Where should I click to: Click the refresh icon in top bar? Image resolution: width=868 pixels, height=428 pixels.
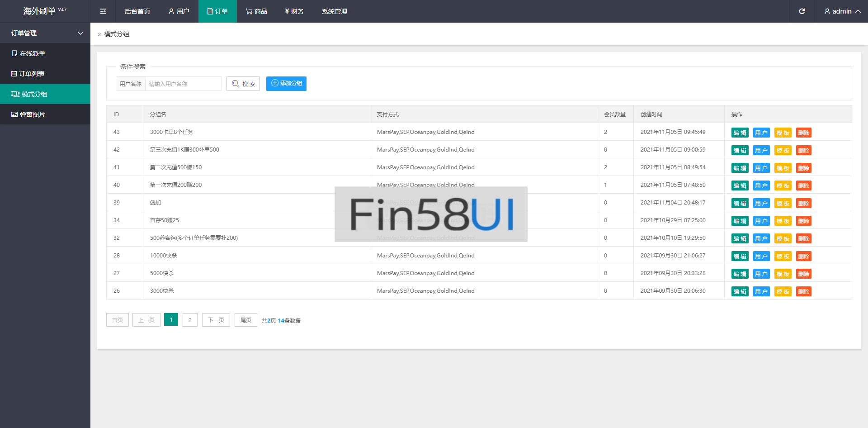click(x=802, y=11)
